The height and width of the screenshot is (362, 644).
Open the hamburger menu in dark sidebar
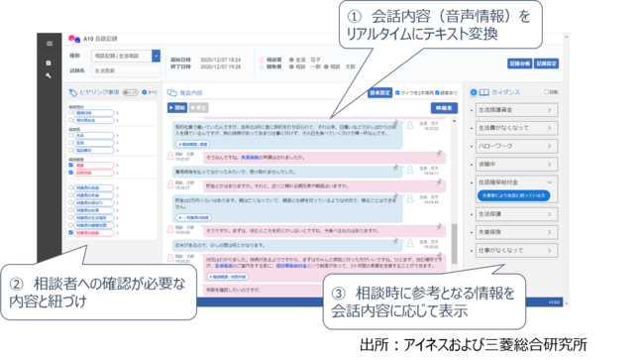coord(50,44)
